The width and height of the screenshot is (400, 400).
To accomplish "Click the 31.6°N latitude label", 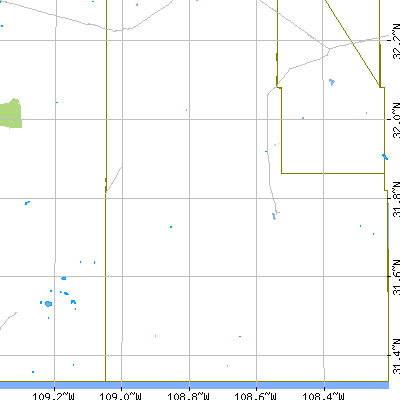I will [396, 276].
